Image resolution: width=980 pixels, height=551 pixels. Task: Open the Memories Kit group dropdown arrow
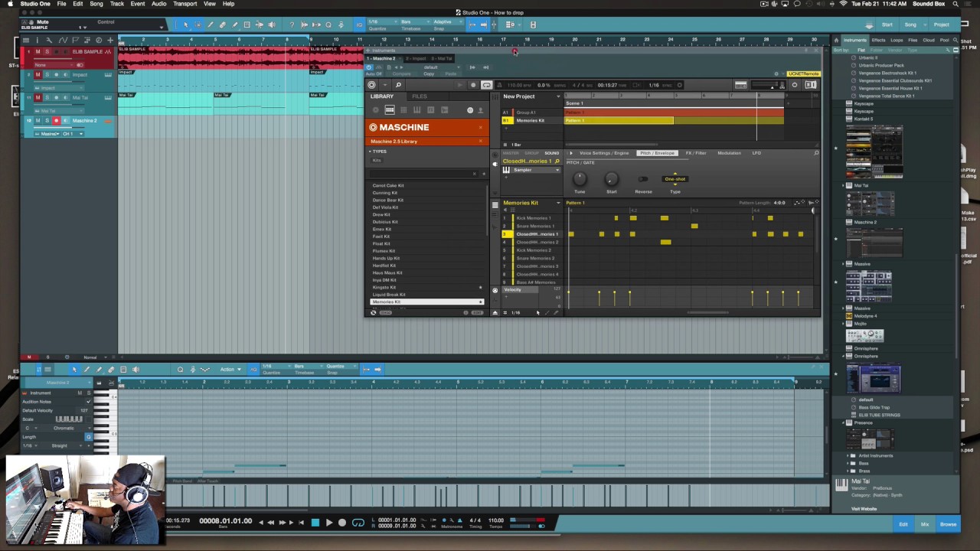[x=558, y=203]
